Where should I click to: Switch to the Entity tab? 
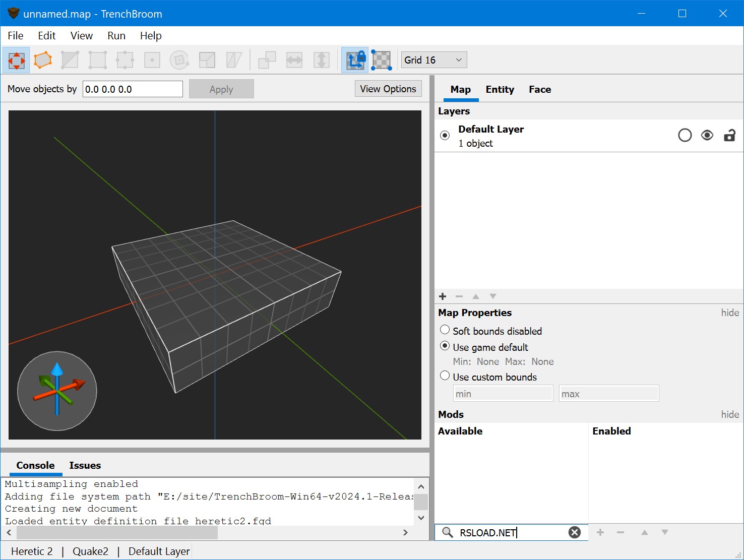coord(500,89)
